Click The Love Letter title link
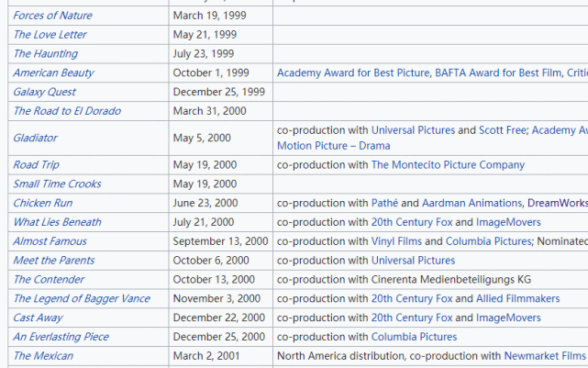Viewport: 588px width, 368px height. pyautogui.click(x=50, y=35)
